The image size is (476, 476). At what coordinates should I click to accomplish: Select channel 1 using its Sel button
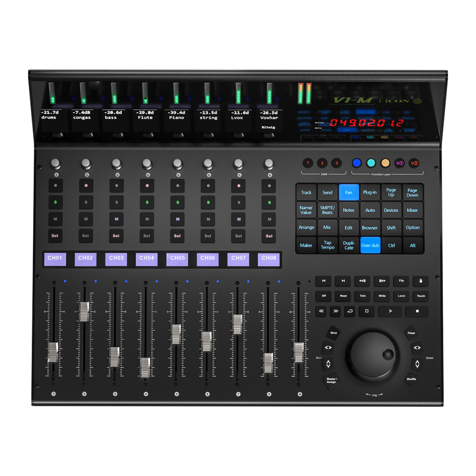pyautogui.click(x=55, y=236)
